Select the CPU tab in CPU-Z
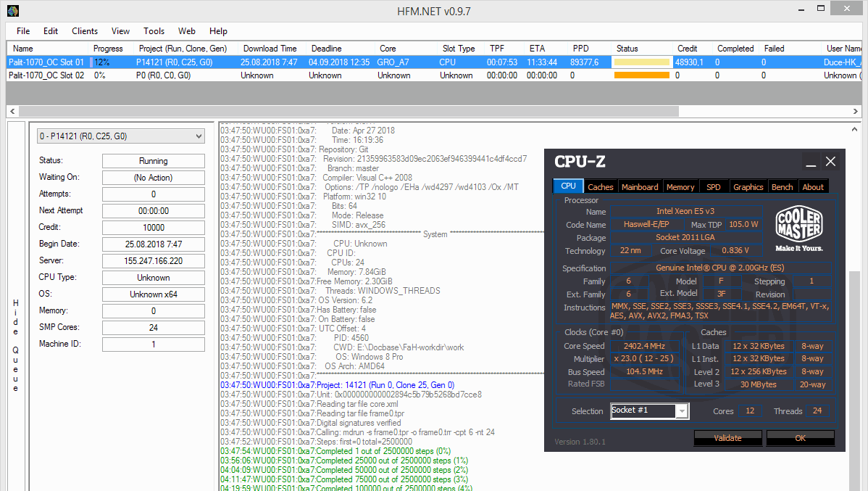 click(568, 186)
